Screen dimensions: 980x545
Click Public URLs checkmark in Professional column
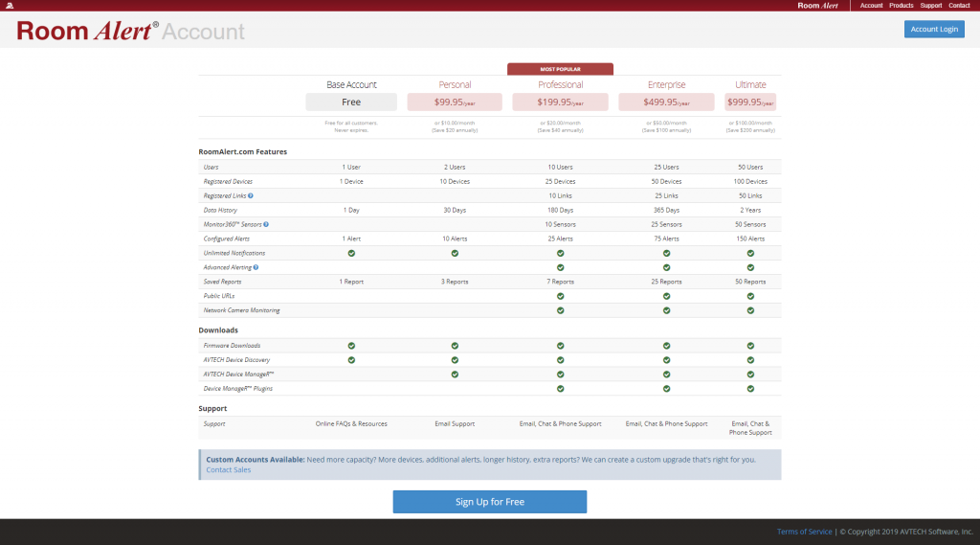[x=560, y=296]
